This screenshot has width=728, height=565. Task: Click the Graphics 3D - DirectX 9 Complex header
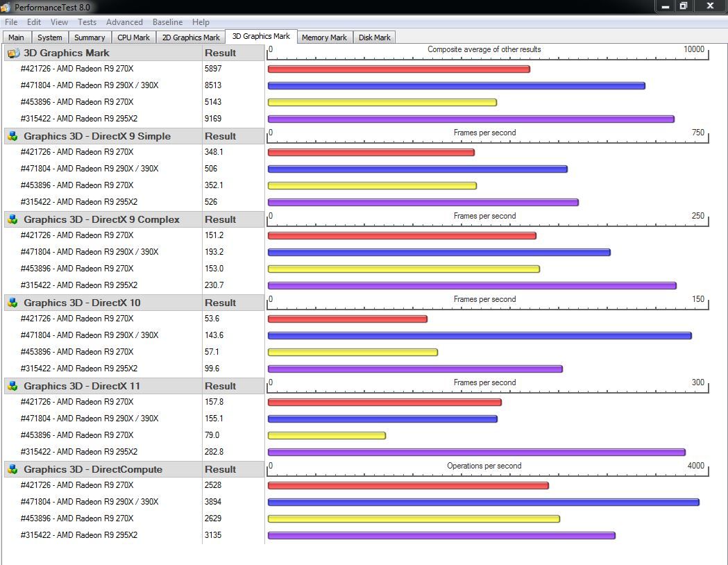[103, 219]
